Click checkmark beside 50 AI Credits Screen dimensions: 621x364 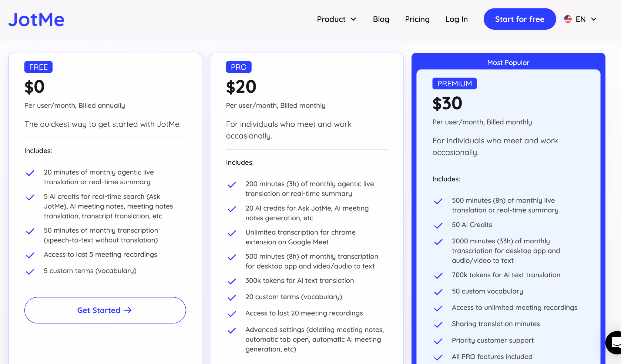tap(438, 225)
